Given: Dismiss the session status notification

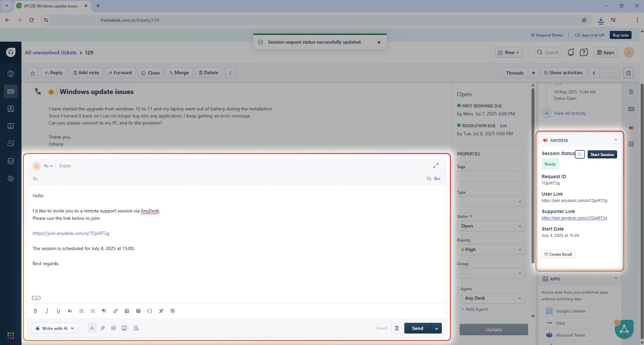Looking at the screenshot, I should (x=379, y=42).
